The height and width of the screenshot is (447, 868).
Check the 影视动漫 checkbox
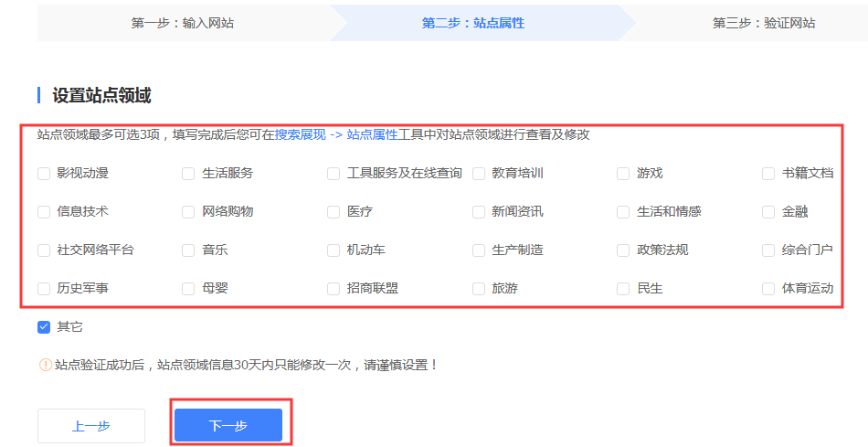coord(44,174)
